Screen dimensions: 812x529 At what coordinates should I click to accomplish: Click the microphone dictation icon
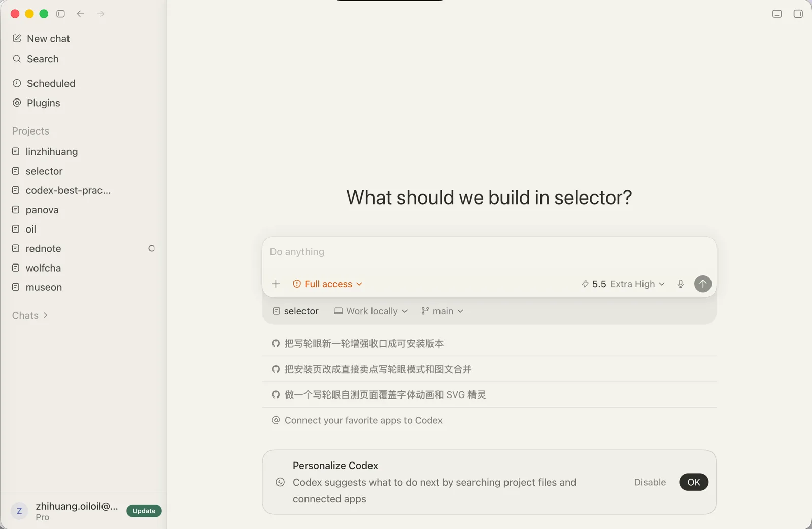click(681, 284)
